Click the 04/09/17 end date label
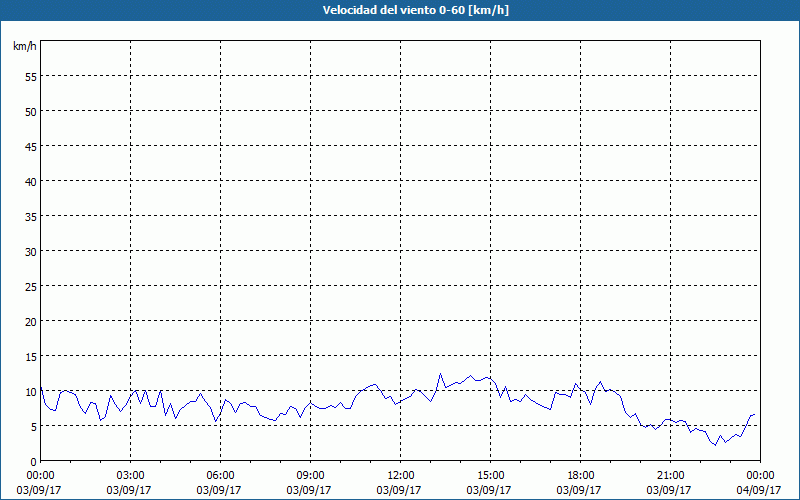 pos(759,490)
